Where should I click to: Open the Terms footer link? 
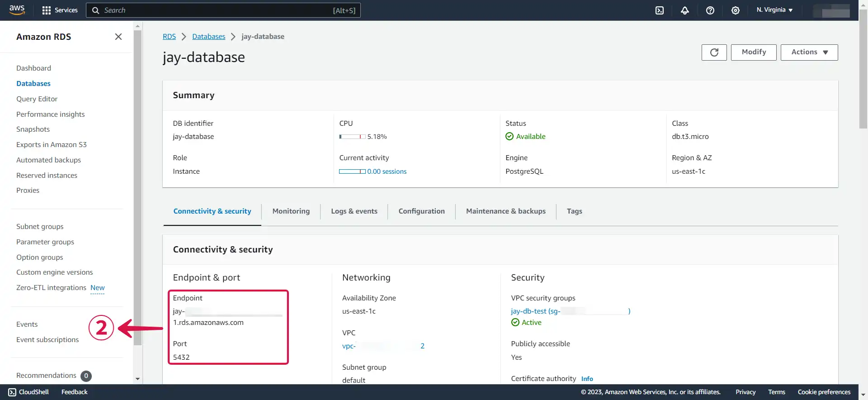click(x=776, y=392)
